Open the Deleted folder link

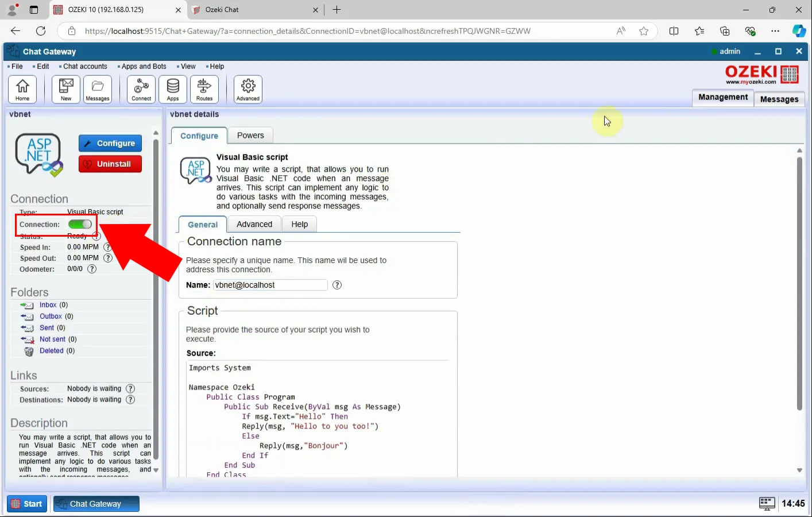(51, 351)
